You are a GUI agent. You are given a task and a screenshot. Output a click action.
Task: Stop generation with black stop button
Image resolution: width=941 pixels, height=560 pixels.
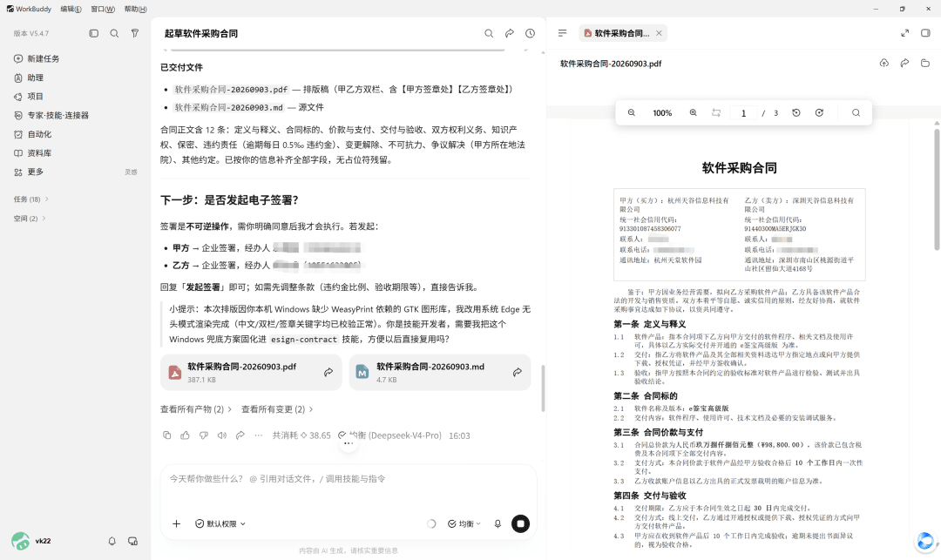click(x=520, y=523)
